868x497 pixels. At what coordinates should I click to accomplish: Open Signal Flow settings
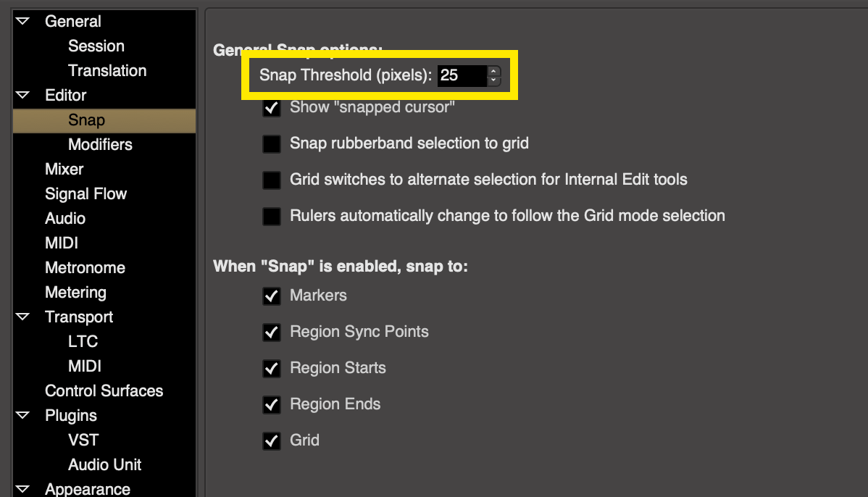pos(85,194)
